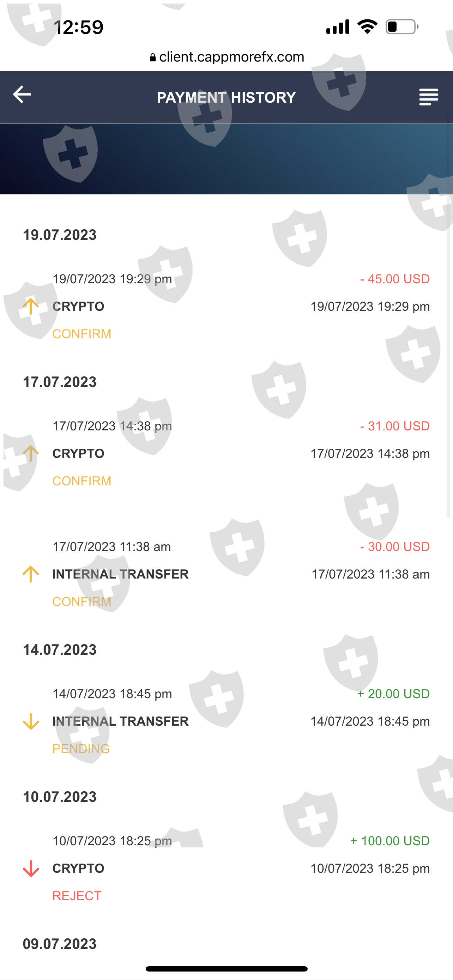The image size is (453, 980).
Task: Tap the up arrow beside 30.00 USD internal transfer
Action: [x=31, y=574]
